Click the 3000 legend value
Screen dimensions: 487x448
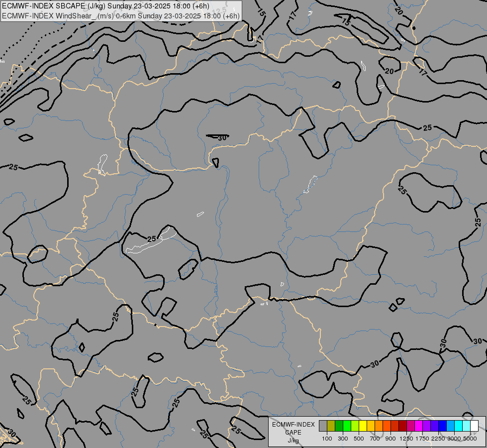pyautogui.click(x=454, y=439)
